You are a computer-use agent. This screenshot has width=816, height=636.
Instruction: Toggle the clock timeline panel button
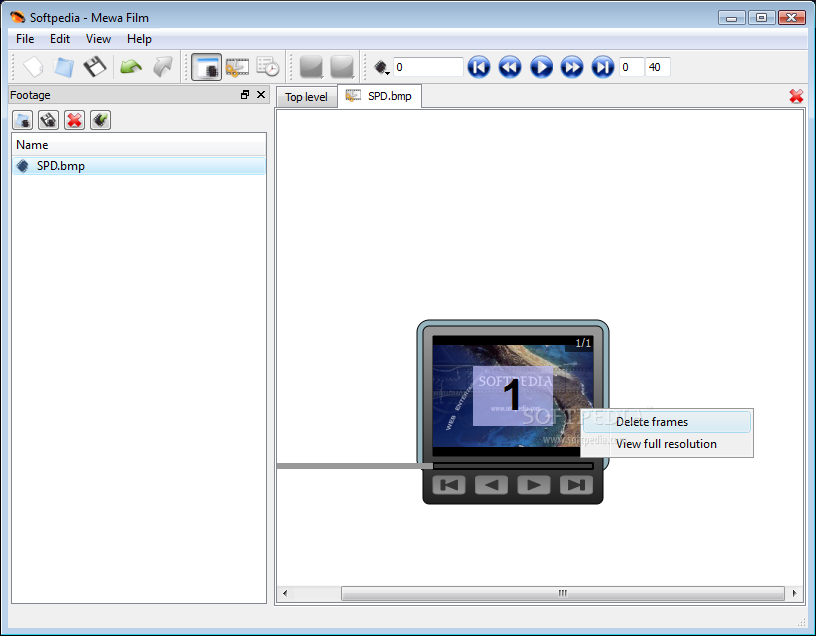click(x=268, y=67)
